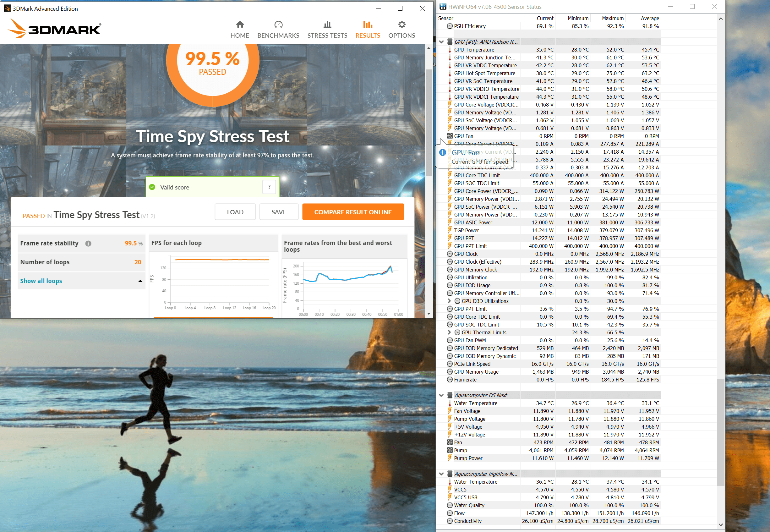Viewport: 770px width, 532px height.
Task: Click the Flow sensor circle icon
Action: pyautogui.click(x=450, y=513)
